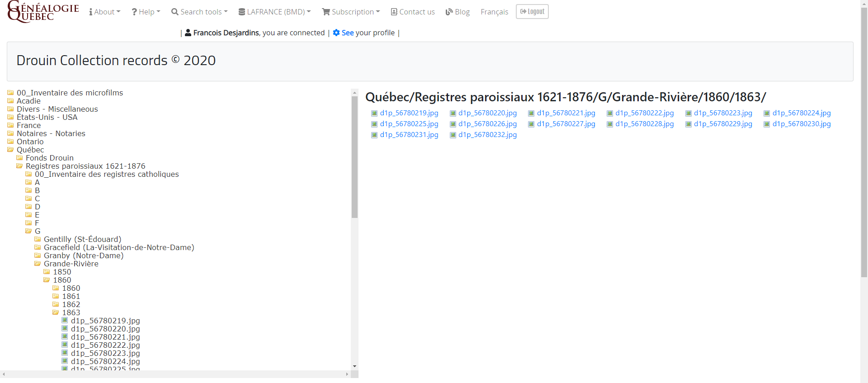Open the Blog link
This screenshot has width=868, height=383.
tap(458, 12)
